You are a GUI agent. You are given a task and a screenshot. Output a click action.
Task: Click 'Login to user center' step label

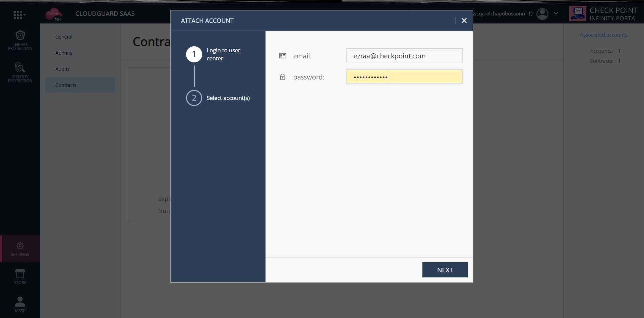click(223, 54)
